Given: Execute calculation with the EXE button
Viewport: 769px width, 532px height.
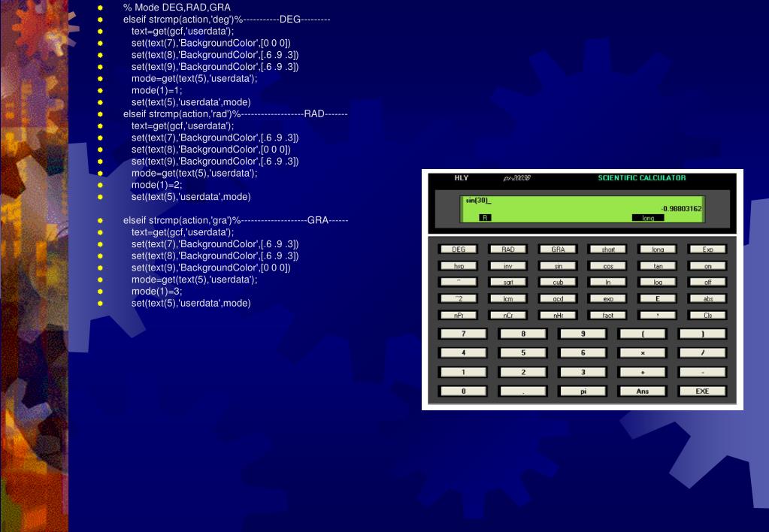Looking at the screenshot, I should [x=702, y=391].
